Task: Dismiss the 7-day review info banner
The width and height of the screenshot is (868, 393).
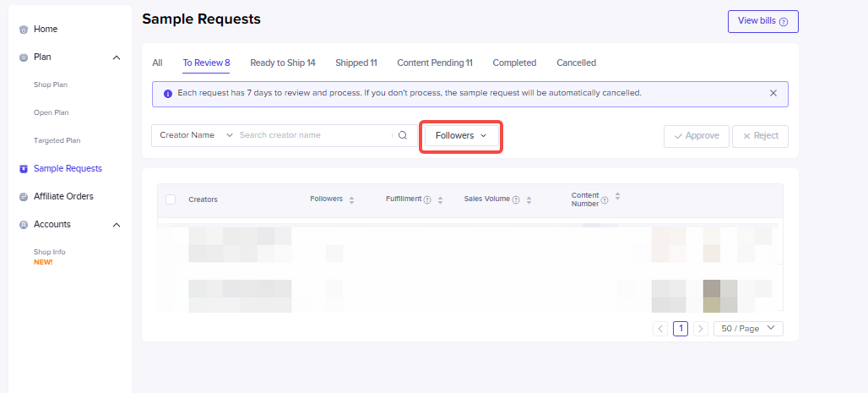Action: pos(773,93)
